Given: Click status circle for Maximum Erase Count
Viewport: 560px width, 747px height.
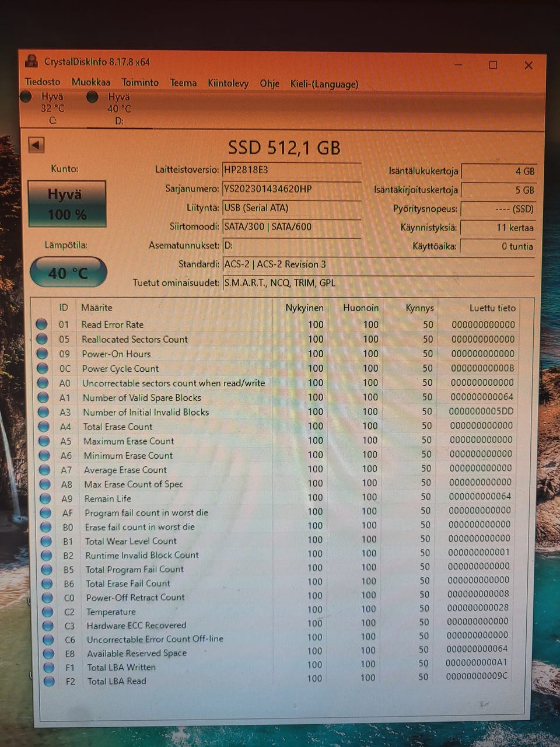Looking at the screenshot, I should point(44,441).
